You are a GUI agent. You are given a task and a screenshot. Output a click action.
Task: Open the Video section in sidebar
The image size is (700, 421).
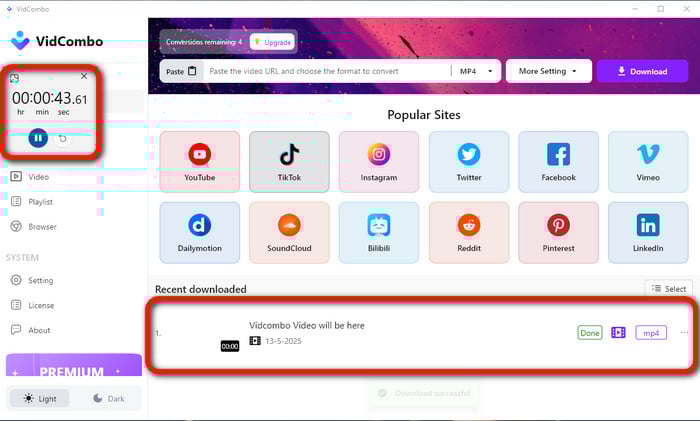(30, 177)
